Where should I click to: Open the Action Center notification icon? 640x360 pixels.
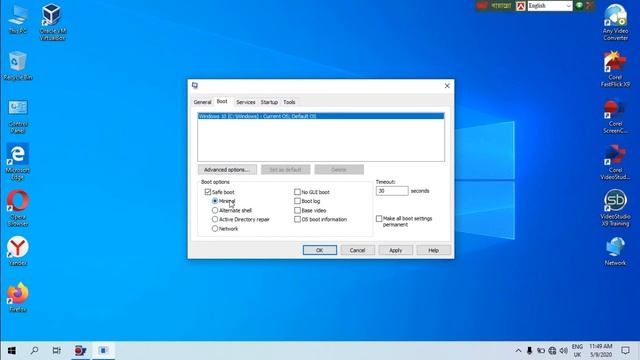coord(625,351)
